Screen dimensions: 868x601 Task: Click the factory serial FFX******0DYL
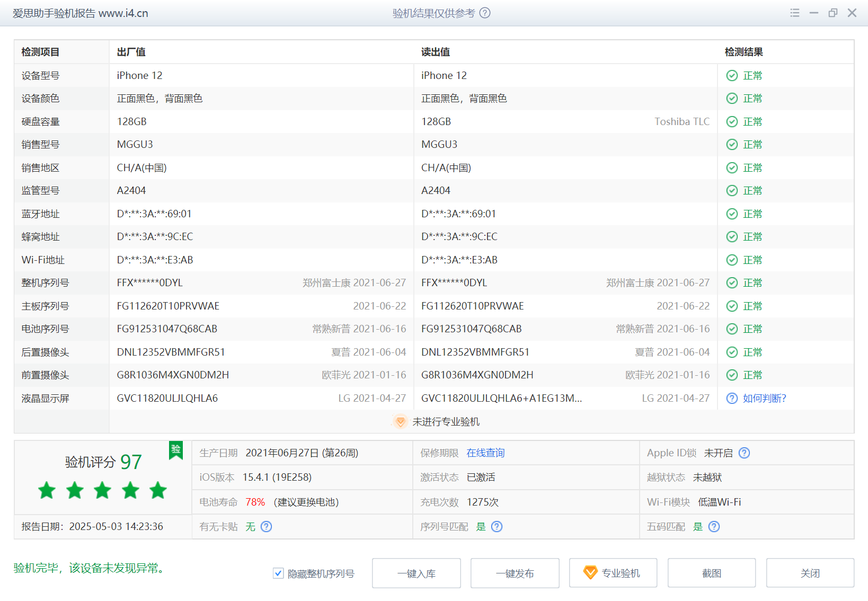pos(149,283)
